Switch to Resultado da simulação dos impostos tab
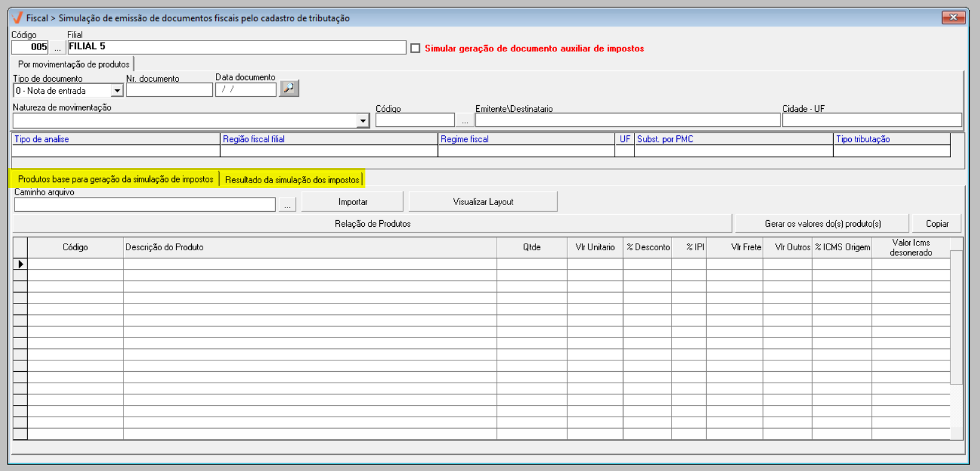This screenshot has height=471, width=980. point(292,180)
